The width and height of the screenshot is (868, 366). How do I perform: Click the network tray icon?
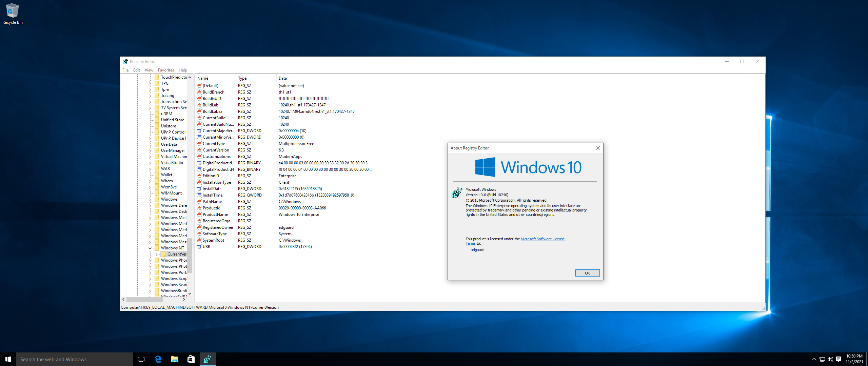(x=822, y=359)
